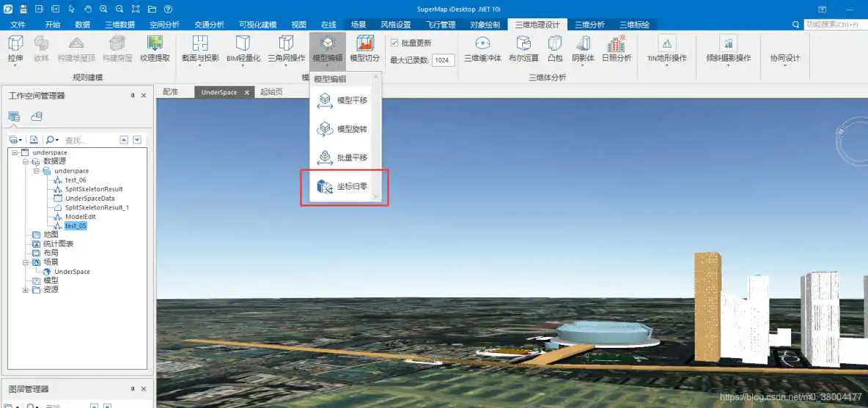Screen dimensions: 868x408
Task: Select 模型平移 in the dropdown menu
Action: 342,100
